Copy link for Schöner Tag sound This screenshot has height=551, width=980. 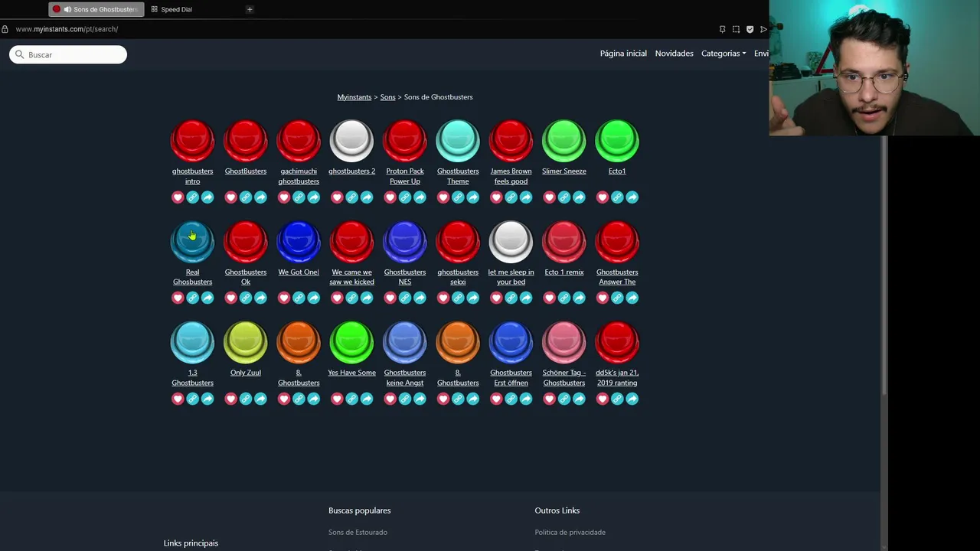564,399
